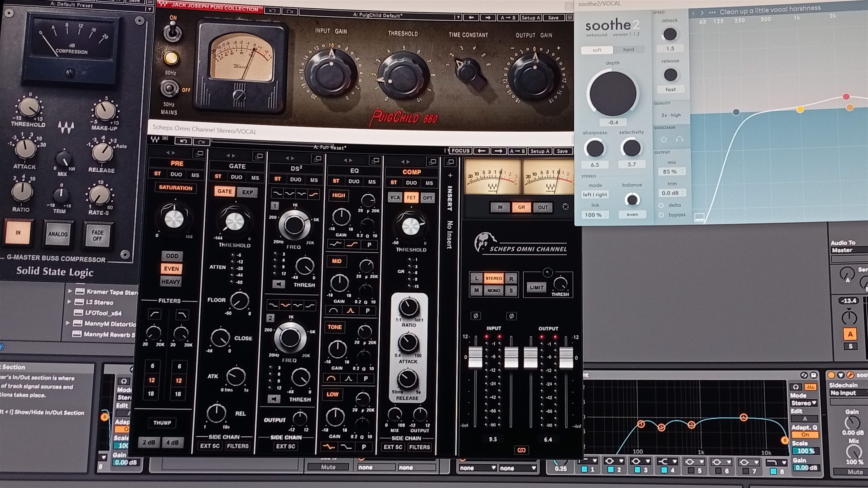Click the undo arrow on the PuigChild toolbar
This screenshot has width=868, height=488.
tap(272, 11)
